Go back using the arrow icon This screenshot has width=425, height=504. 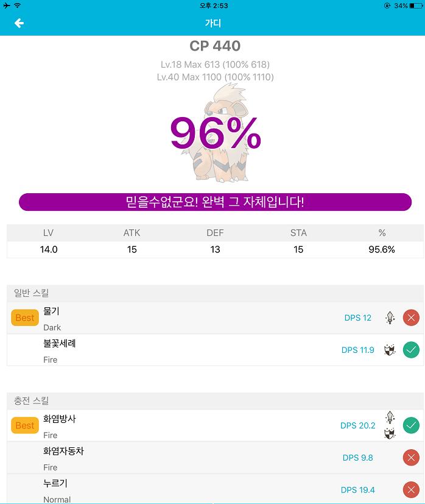point(19,23)
